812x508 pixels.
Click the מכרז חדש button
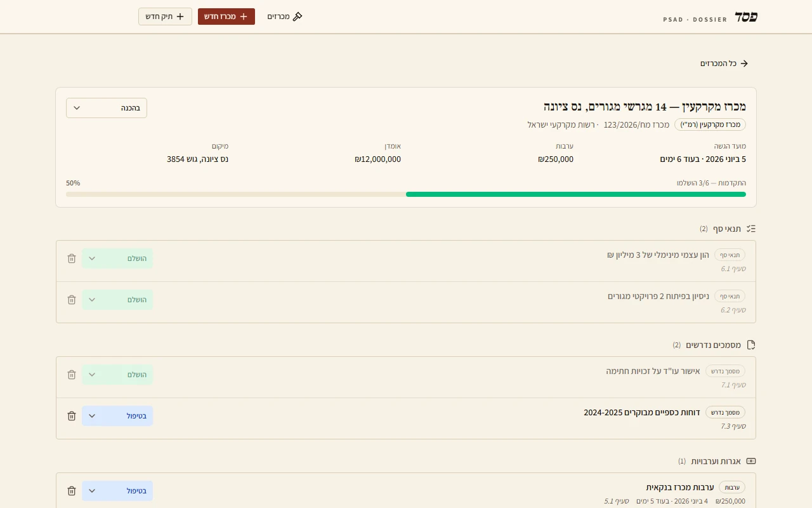pos(226,17)
